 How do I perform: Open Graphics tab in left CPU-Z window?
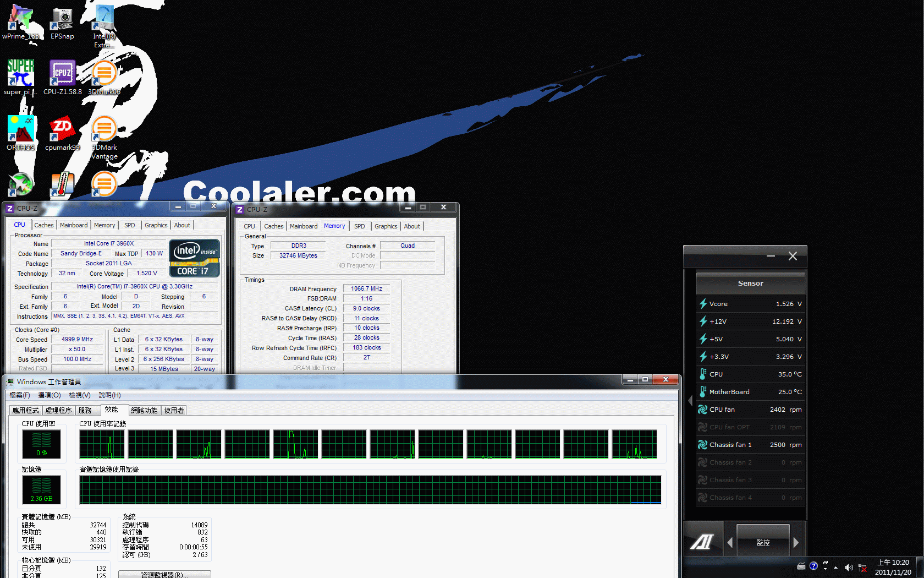click(156, 225)
